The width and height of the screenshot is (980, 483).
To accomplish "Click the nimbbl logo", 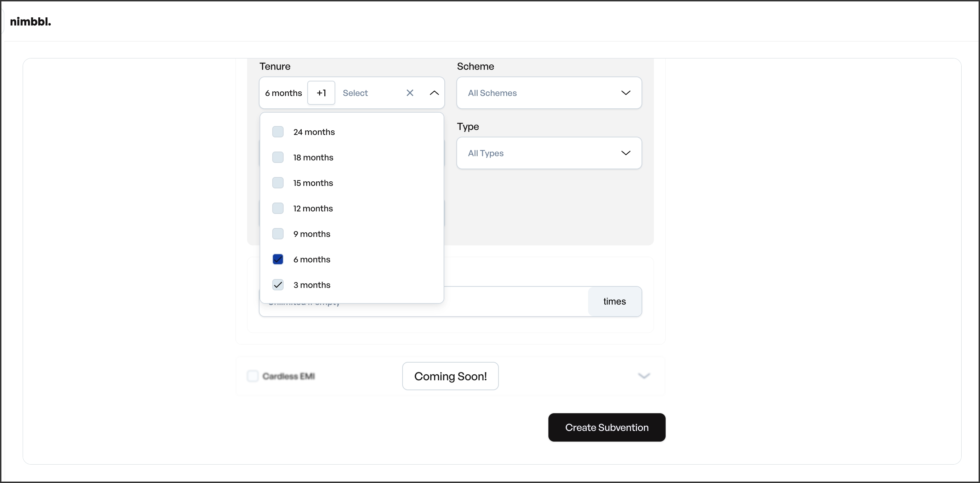I will point(30,22).
